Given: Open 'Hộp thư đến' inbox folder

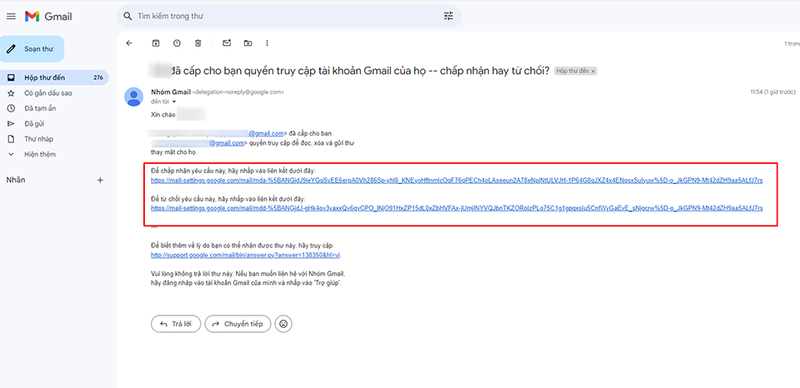Looking at the screenshot, I should (x=54, y=78).
